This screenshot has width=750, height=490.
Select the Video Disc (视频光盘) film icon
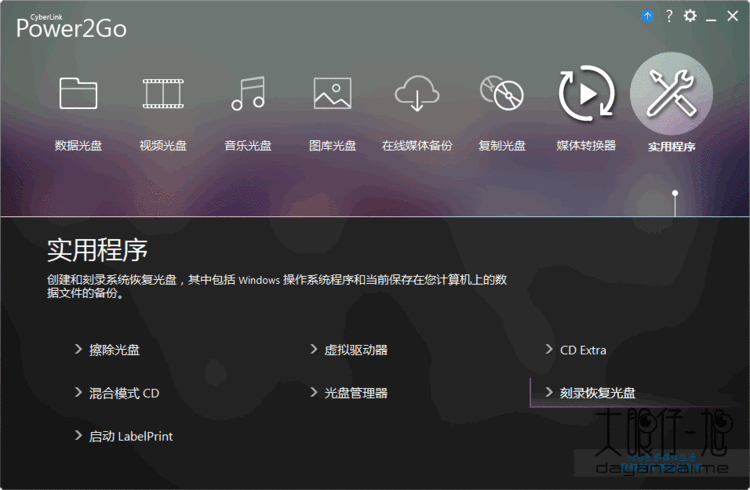pos(163,93)
